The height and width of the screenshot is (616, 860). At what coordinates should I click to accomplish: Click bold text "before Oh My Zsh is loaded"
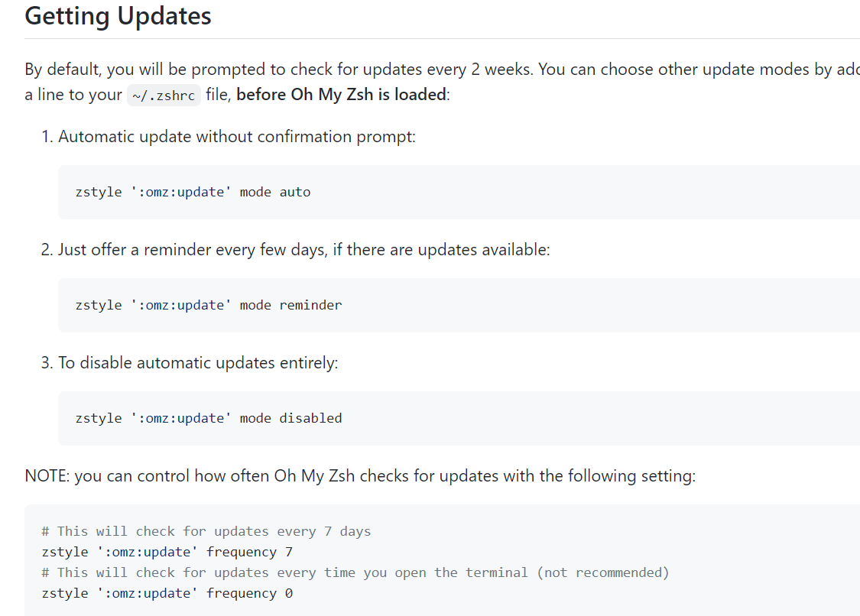pyautogui.click(x=341, y=95)
